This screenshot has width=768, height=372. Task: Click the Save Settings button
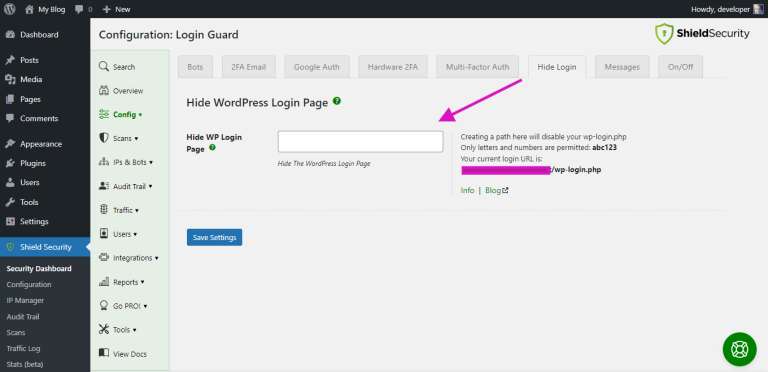215,237
